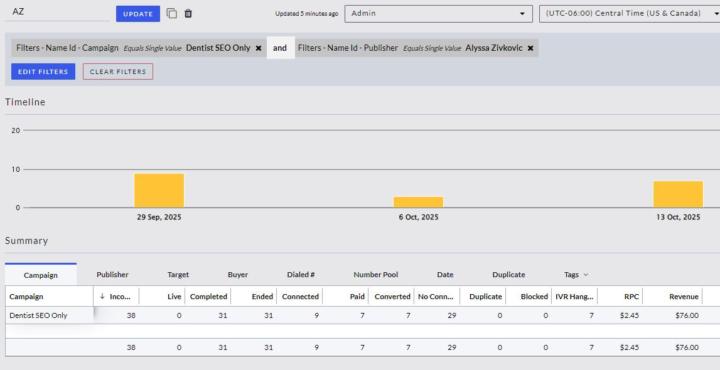This screenshot has height=370, width=720.
Task: Sort by the Blocked column header
Action: coord(534,297)
